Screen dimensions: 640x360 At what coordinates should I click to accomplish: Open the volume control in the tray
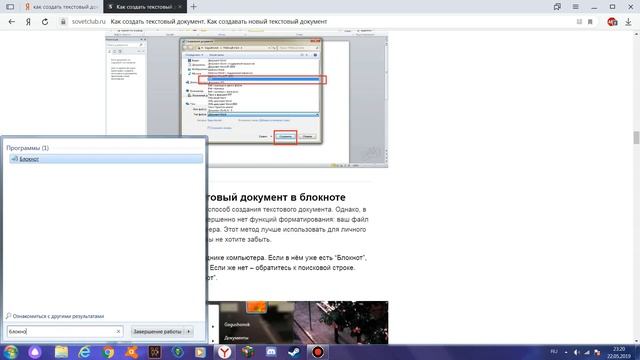point(576,352)
